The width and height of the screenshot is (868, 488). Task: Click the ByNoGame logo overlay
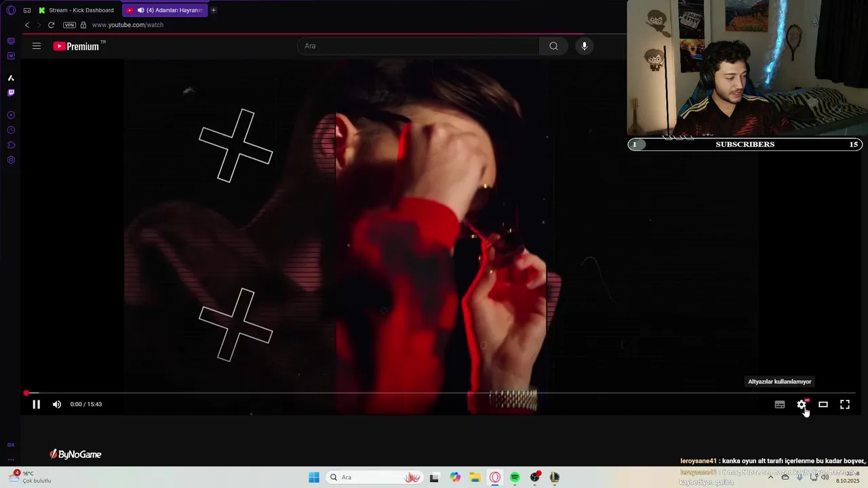[75, 455]
